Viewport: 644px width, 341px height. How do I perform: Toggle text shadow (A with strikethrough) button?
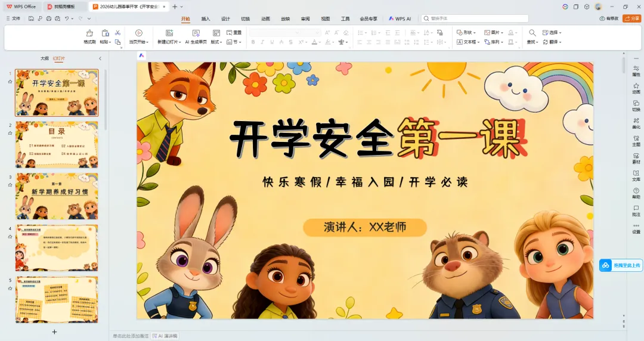[x=281, y=42]
